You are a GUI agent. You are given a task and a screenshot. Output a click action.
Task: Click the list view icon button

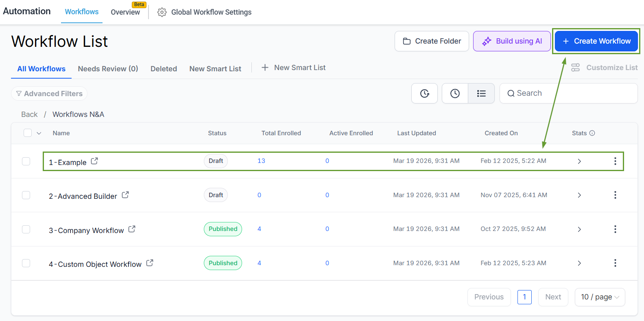[481, 94]
